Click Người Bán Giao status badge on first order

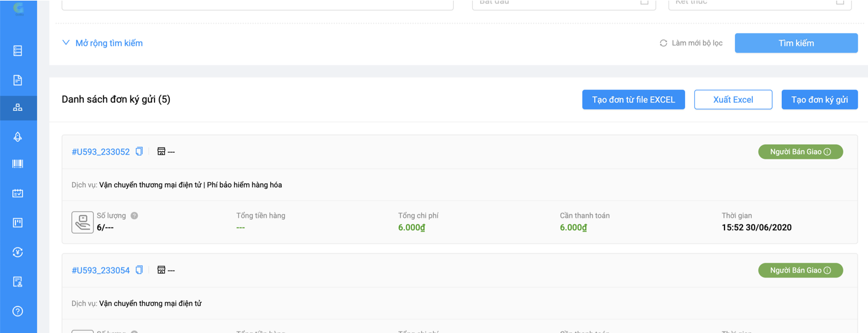coord(800,152)
